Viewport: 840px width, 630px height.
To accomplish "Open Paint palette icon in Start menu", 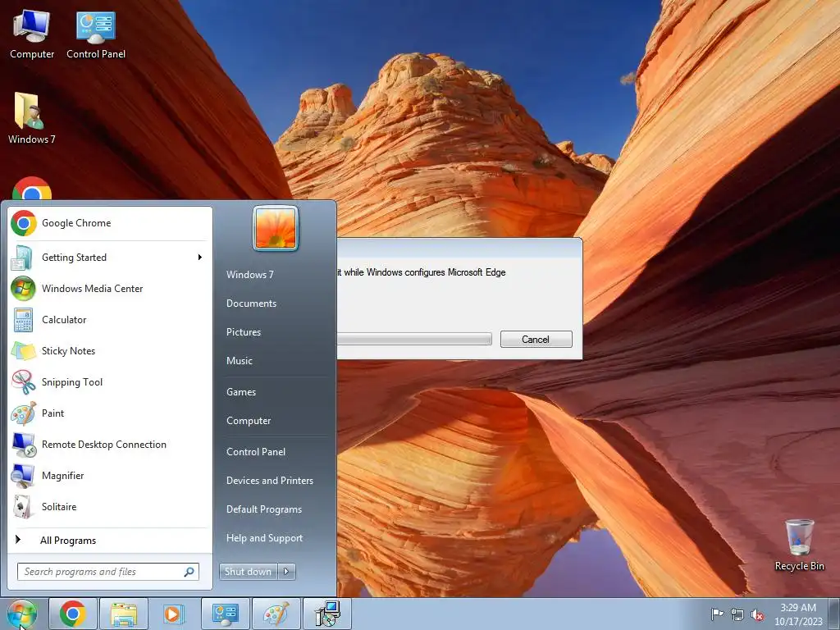I will [x=23, y=413].
